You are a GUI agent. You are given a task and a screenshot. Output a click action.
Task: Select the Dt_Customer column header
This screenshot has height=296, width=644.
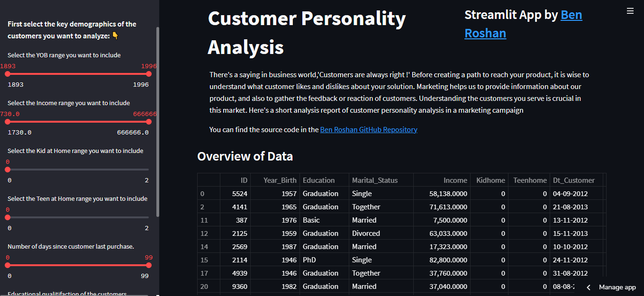[574, 180]
